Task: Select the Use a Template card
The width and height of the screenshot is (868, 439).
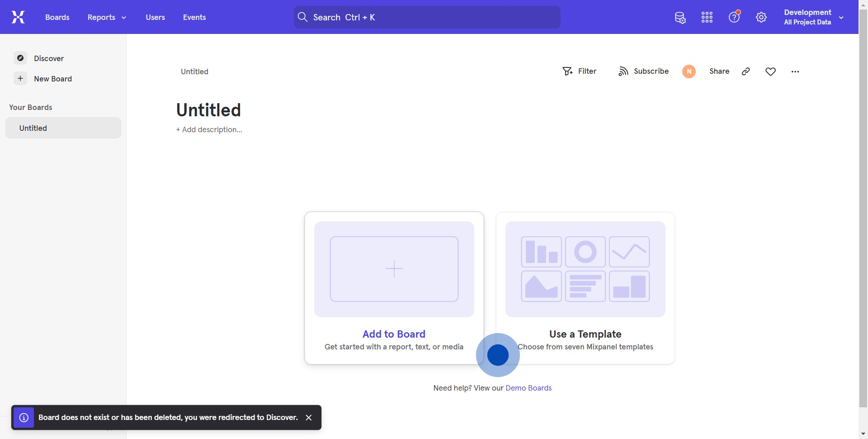Action: coord(585,288)
